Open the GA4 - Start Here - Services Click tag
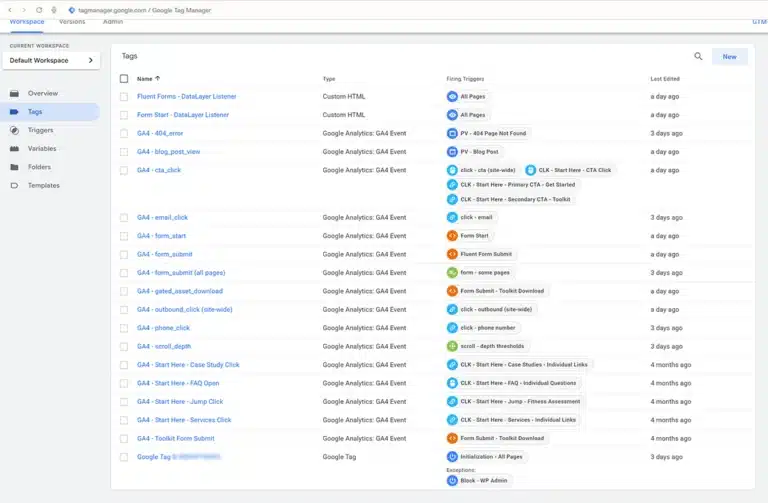The width and height of the screenshot is (768, 503). pyautogui.click(x=184, y=420)
